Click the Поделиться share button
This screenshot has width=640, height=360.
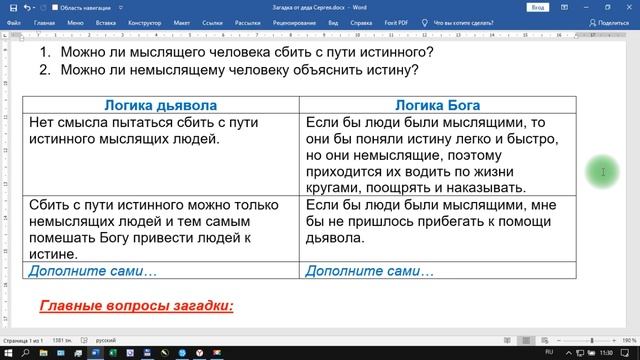(609, 23)
